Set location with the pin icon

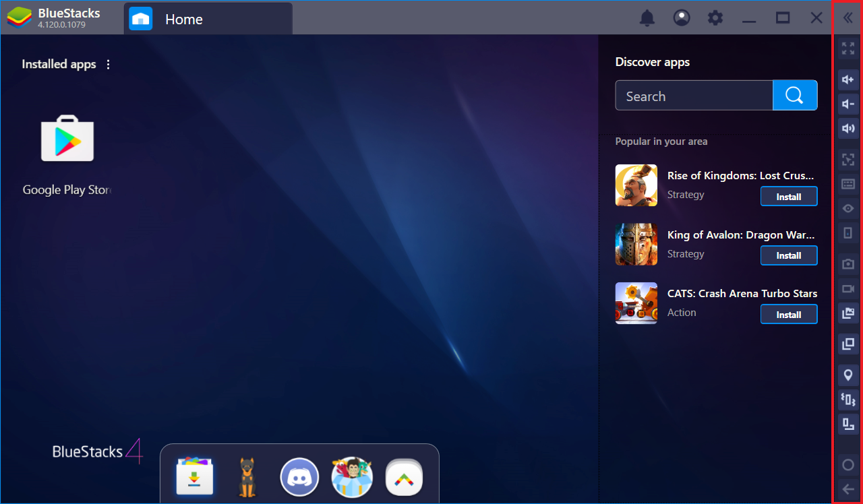848,375
